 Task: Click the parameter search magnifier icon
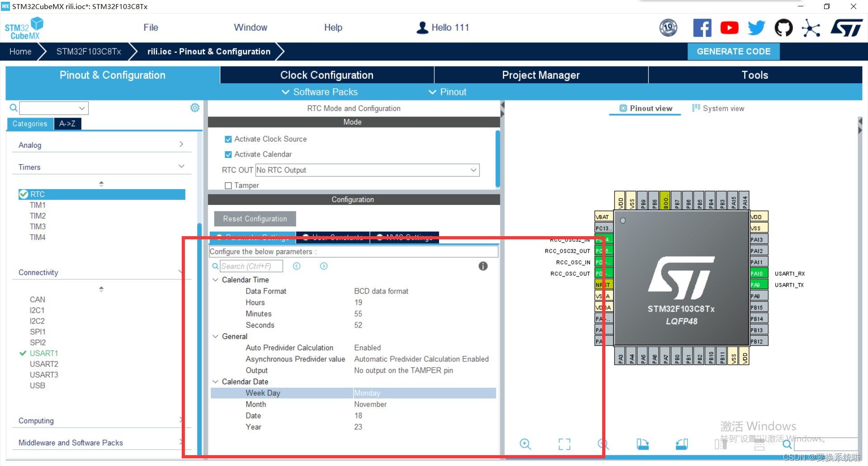pyautogui.click(x=215, y=266)
